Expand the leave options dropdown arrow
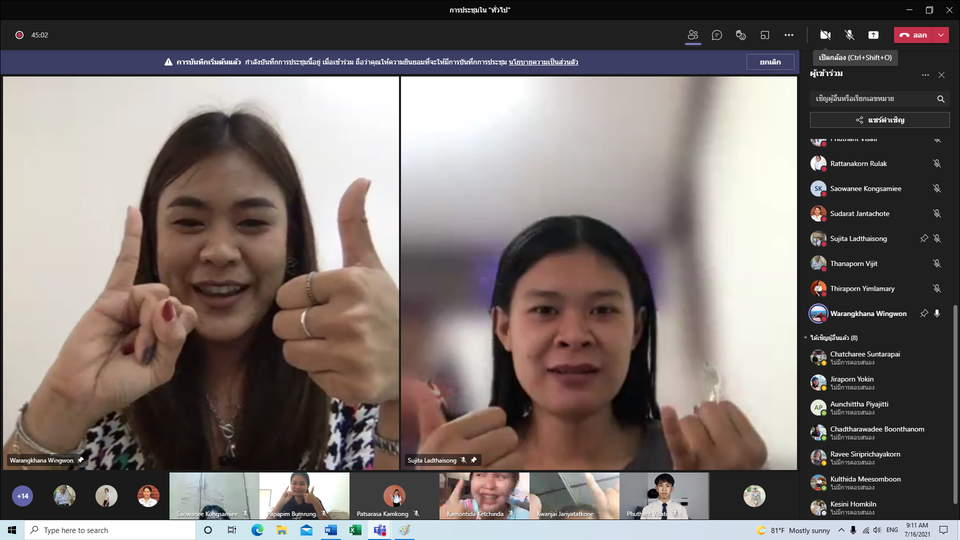This screenshot has height=540, width=960. (941, 35)
